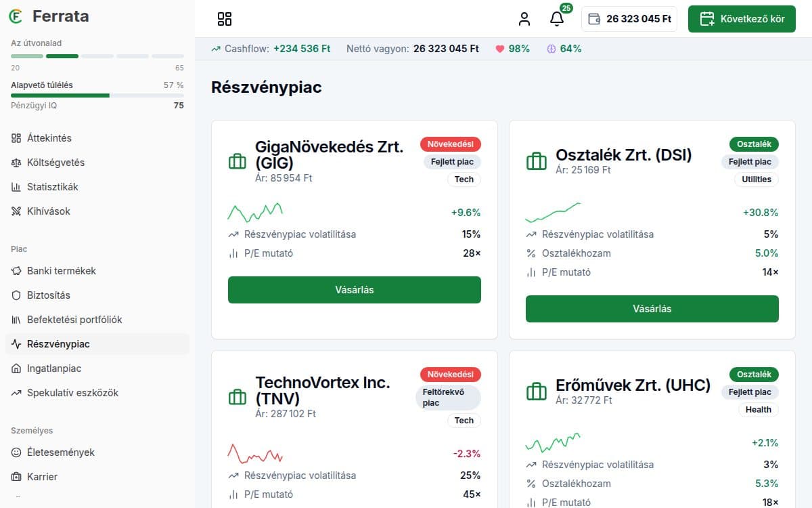Viewport: 812px width, 508px height.
Task: Click the Biztosítás shield icon
Action: click(17, 295)
